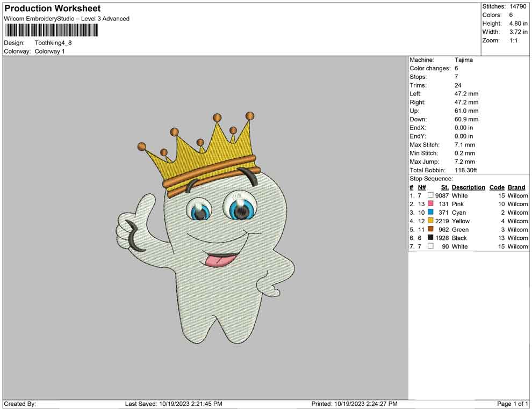Click stitch count '90' in stop 7
Viewport: 532px width, 409px height.
pos(445,246)
